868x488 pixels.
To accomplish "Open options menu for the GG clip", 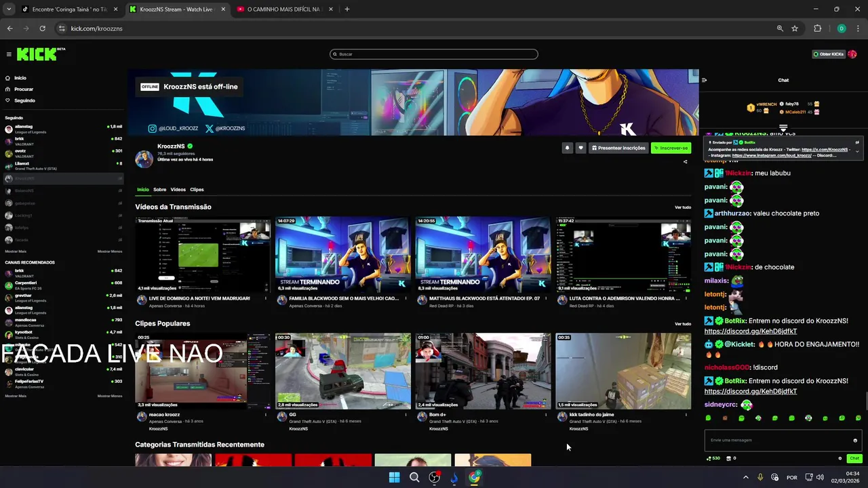I will coord(406,415).
